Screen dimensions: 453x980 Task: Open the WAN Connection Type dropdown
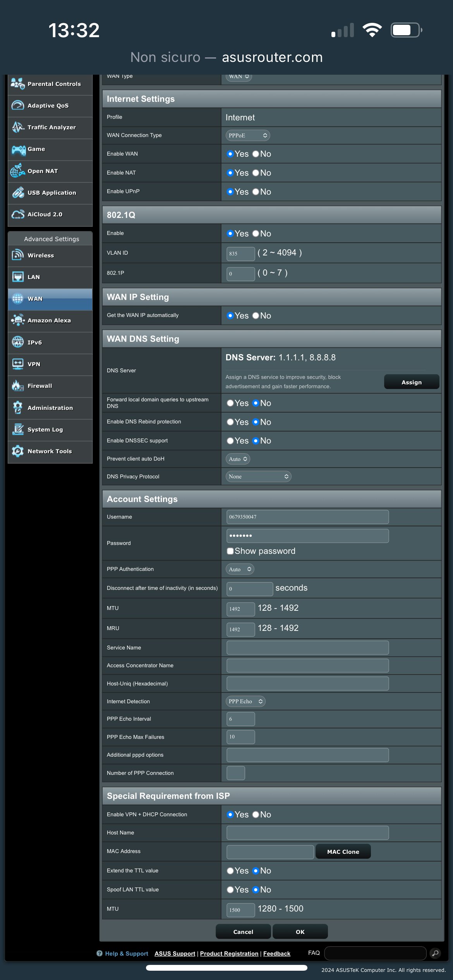[x=248, y=135]
